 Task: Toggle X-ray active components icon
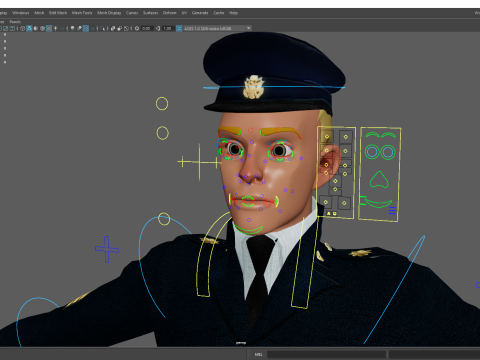pos(120,28)
